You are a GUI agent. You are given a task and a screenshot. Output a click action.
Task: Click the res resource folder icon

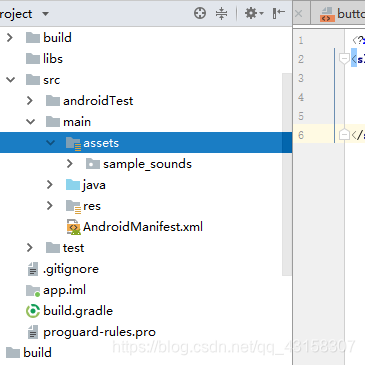73,206
